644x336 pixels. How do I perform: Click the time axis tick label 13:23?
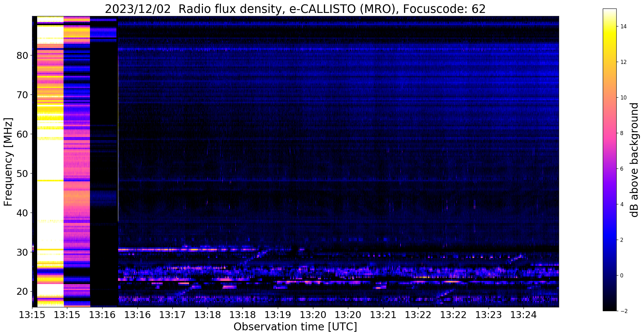coord(488,315)
